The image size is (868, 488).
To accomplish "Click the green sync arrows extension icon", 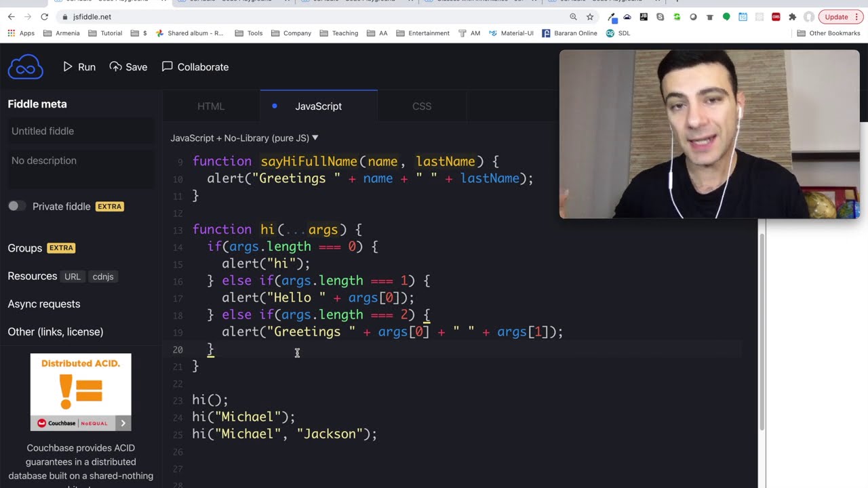I will coord(677,17).
